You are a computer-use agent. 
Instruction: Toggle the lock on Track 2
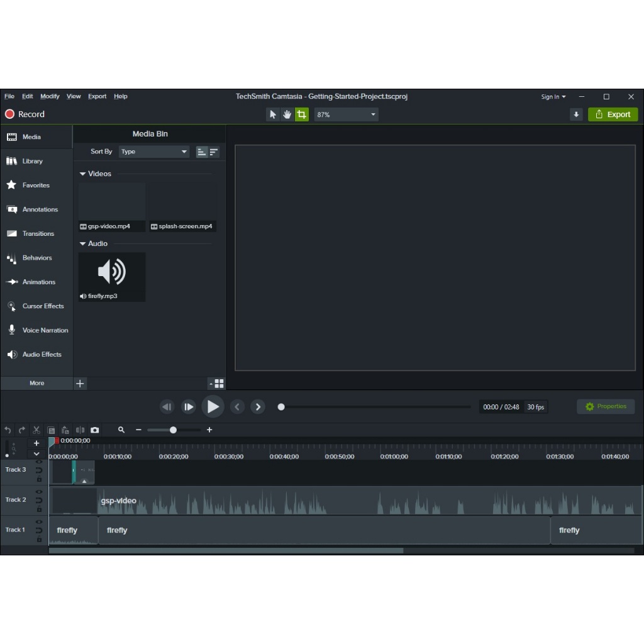[x=39, y=509]
